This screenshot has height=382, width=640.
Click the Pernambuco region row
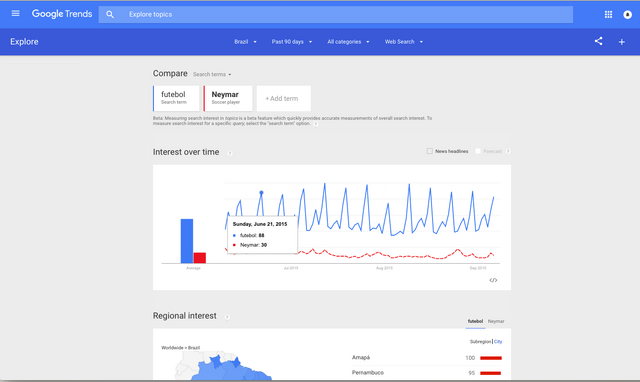point(427,373)
